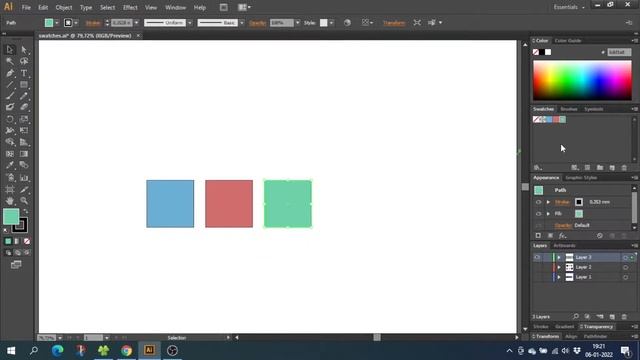Select the Selection tool arrow
This screenshot has width=640, height=360.
tap(10, 49)
